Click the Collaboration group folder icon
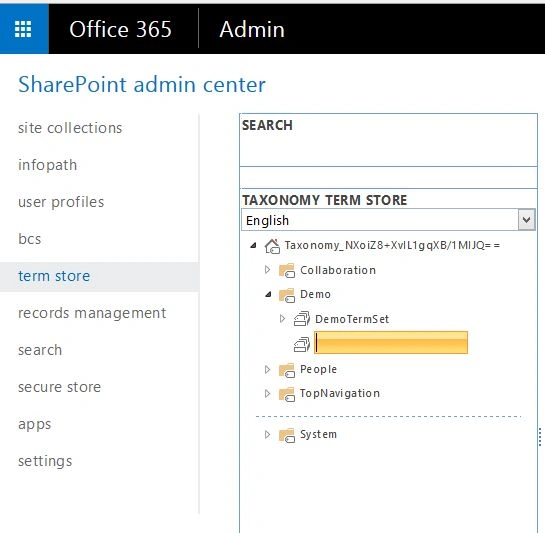 coord(287,270)
